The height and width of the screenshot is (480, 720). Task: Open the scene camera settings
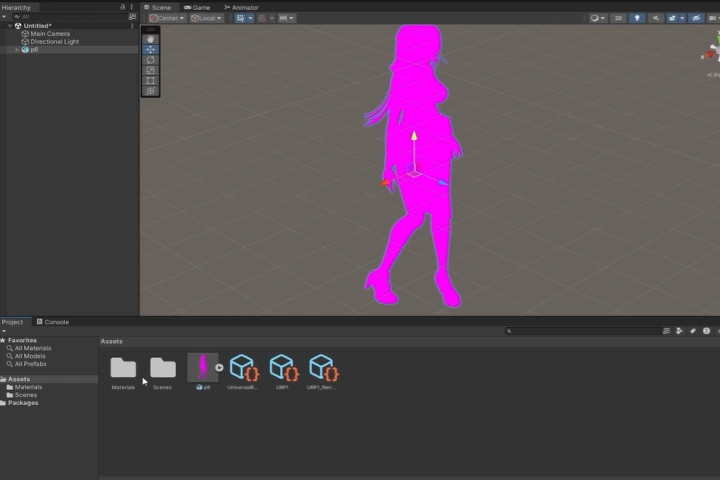tap(713, 18)
